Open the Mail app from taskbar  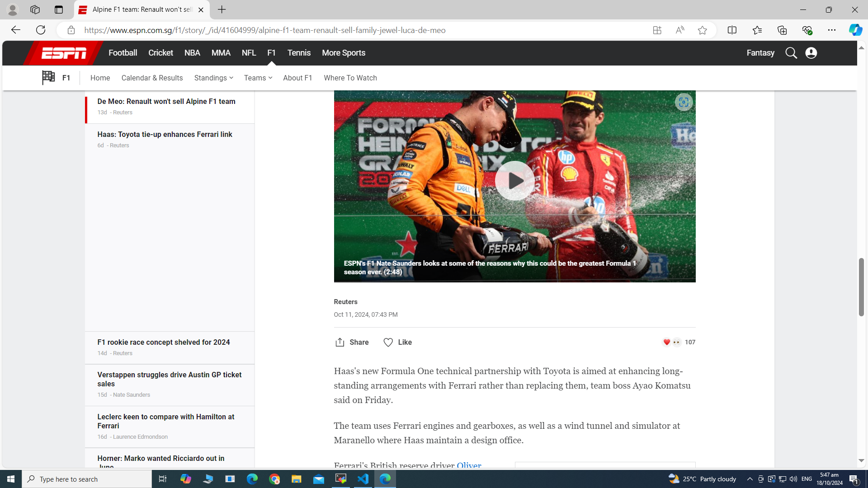319,479
